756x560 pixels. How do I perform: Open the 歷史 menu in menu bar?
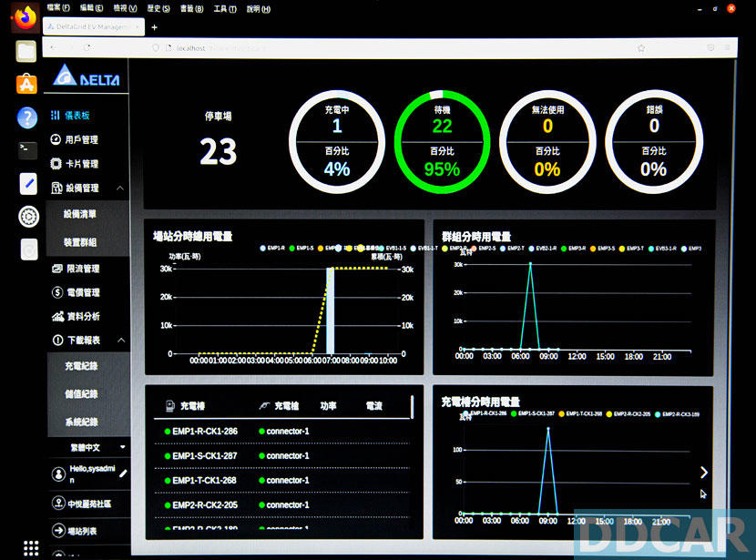pos(158,8)
